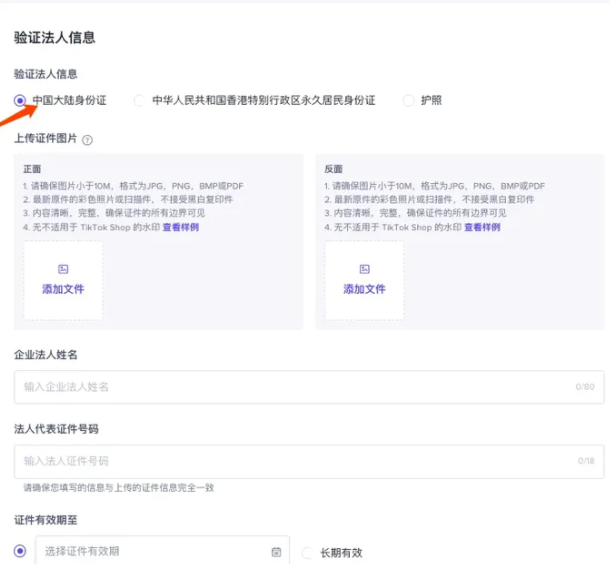Click the help icon beside 上传证件图片
This screenshot has height=564, width=610.
pyautogui.click(x=88, y=140)
